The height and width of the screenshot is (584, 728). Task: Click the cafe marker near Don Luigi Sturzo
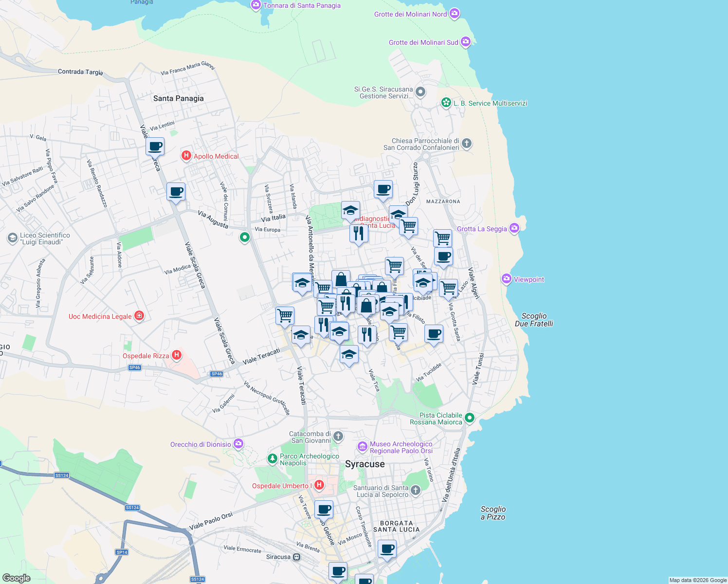click(x=383, y=190)
